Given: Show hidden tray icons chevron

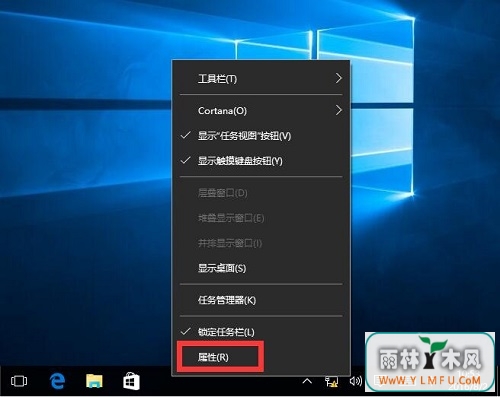Looking at the screenshot, I should click(x=307, y=381).
